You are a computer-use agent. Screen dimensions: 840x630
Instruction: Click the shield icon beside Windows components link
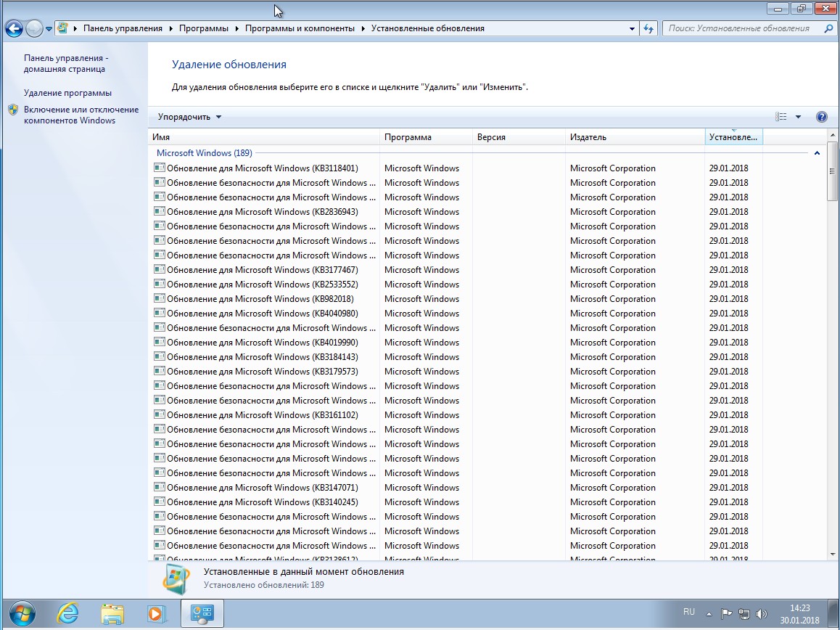pos(13,110)
